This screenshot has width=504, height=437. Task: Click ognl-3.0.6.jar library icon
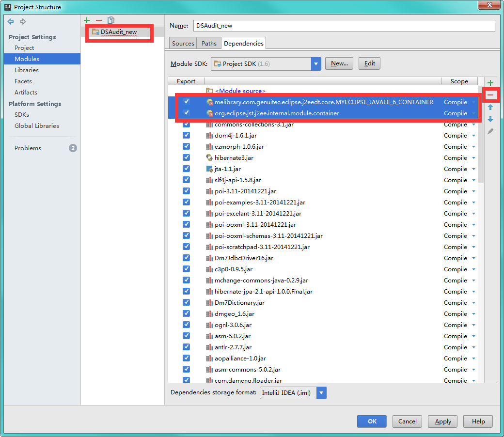209,325
